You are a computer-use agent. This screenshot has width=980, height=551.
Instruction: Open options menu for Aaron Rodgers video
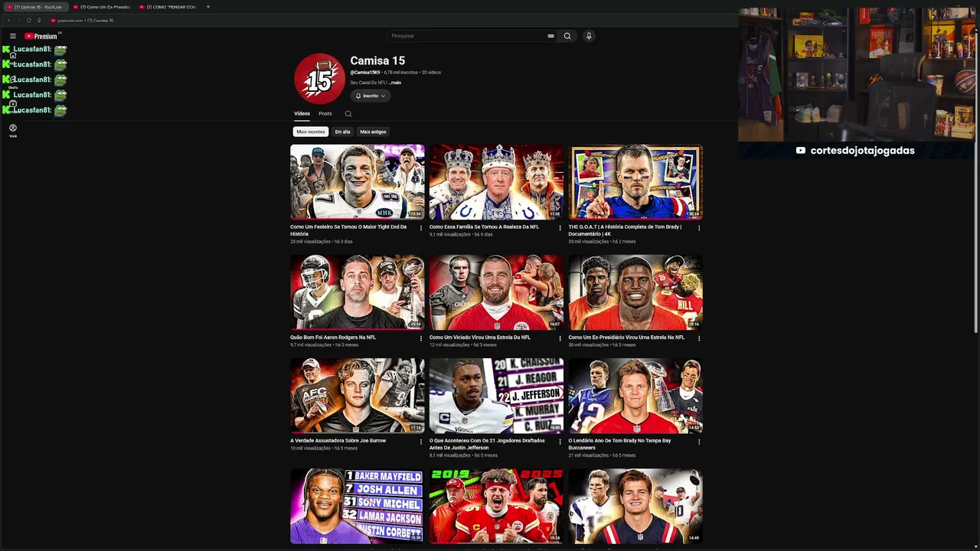point(420,338)
